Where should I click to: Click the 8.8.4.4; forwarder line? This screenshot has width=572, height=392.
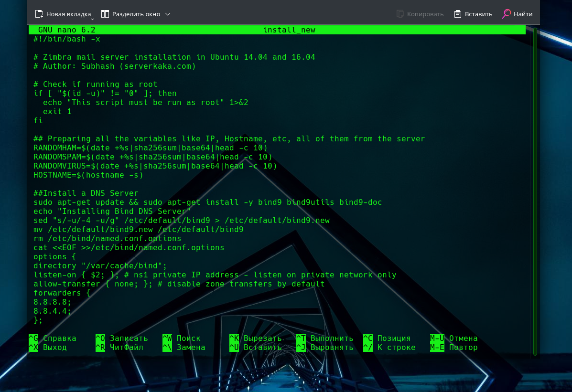click(53, 311)
